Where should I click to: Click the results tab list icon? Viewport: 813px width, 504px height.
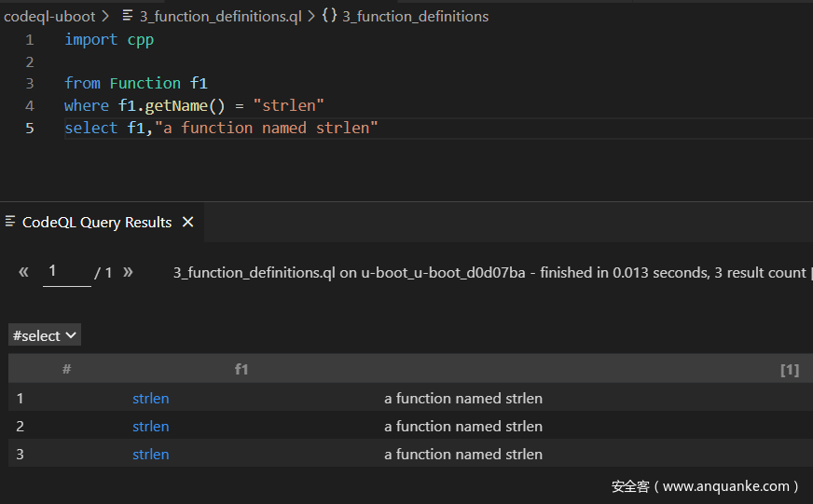point(11,222)
